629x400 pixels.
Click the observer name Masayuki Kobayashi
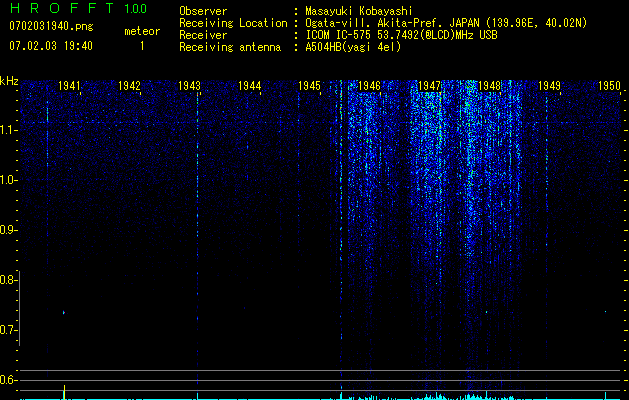pyautogui.click(x=359, y=11)
